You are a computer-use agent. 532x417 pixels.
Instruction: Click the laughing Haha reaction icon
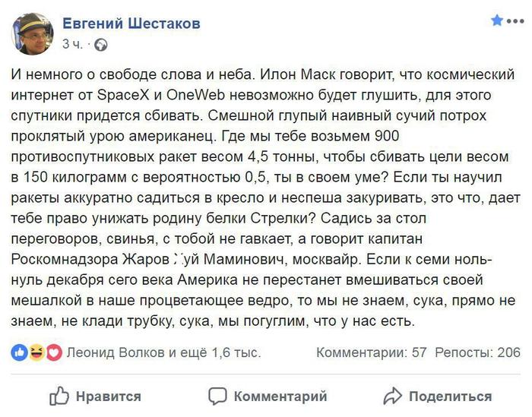36,352
